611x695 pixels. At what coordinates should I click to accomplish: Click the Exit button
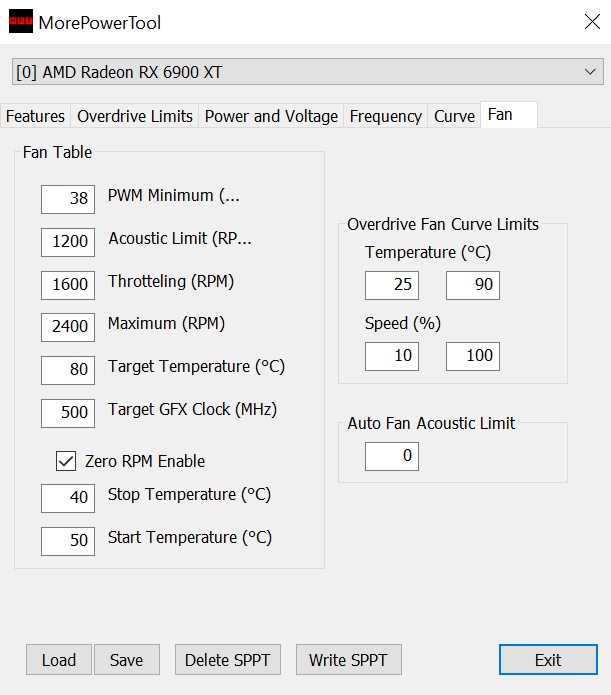547,660
